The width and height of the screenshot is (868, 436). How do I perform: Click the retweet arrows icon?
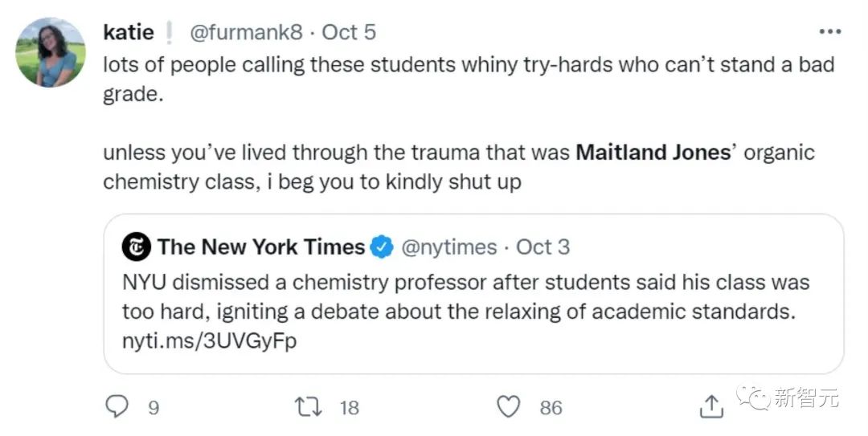[x=309, y=407]
